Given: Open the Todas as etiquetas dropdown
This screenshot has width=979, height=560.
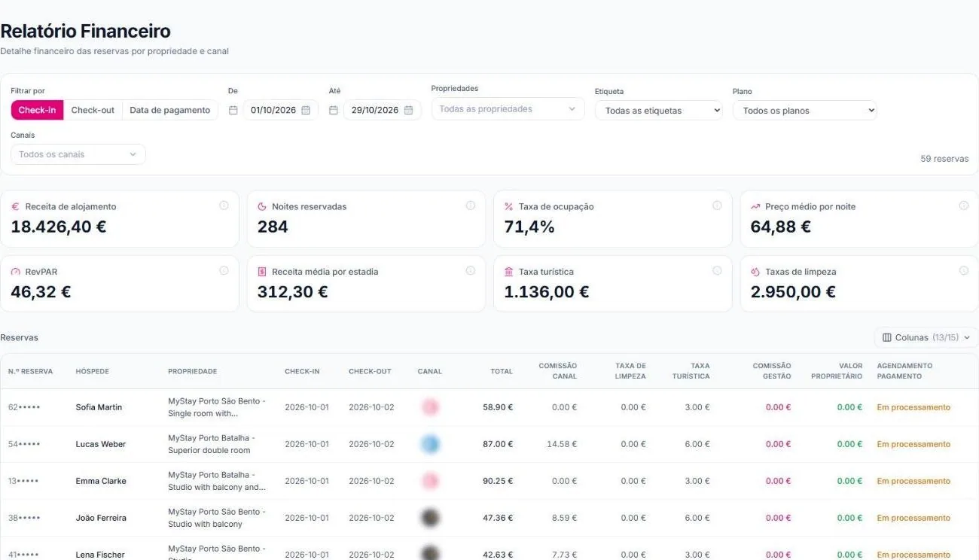Looking at the screenshot, I should (x=659, y=111).
